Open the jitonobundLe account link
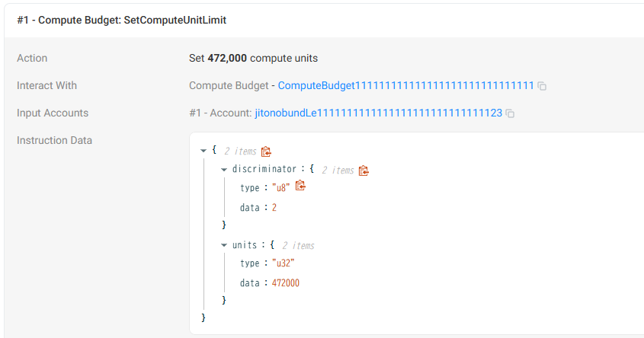The height and width of the screenshot is (338, 644). (x=378, y=113)
